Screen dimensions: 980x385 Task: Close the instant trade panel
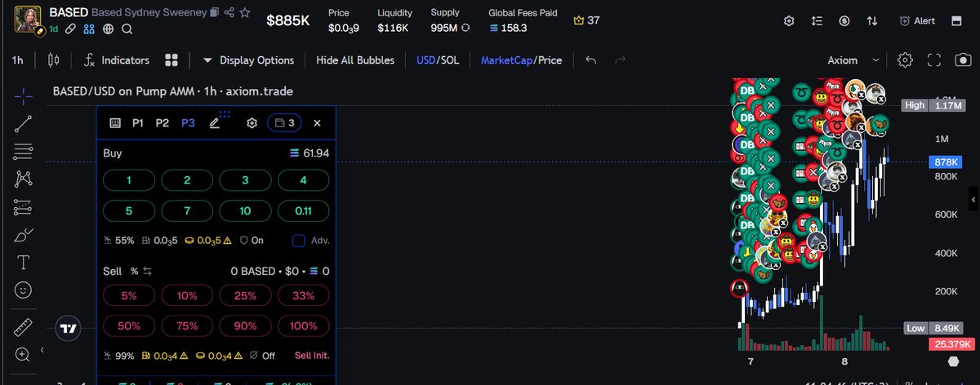click(x=317, y=123)
